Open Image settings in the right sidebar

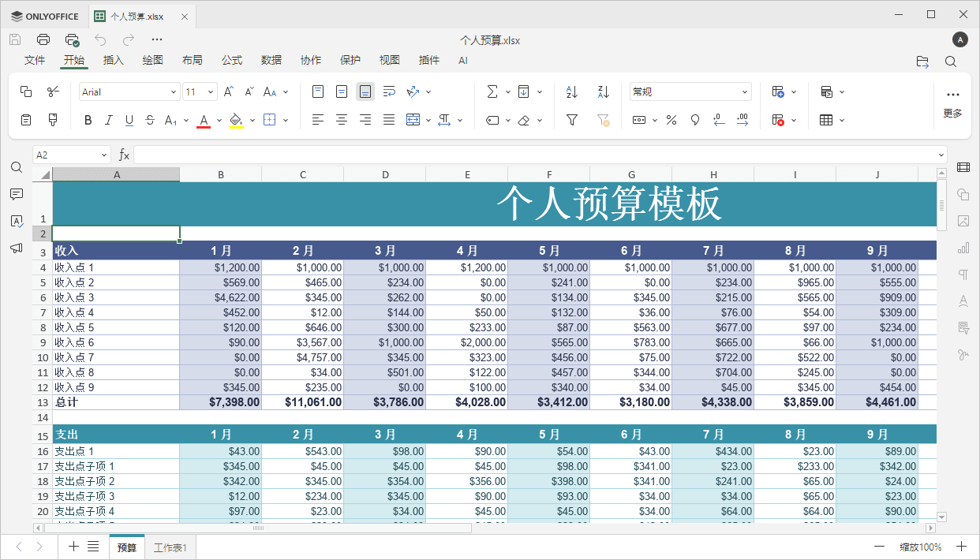tap(963, 221)
